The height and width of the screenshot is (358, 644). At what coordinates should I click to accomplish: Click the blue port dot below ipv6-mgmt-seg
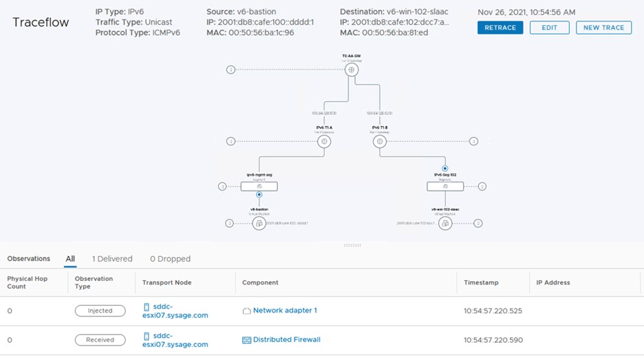pyautogui.click(x=259, y=195)
